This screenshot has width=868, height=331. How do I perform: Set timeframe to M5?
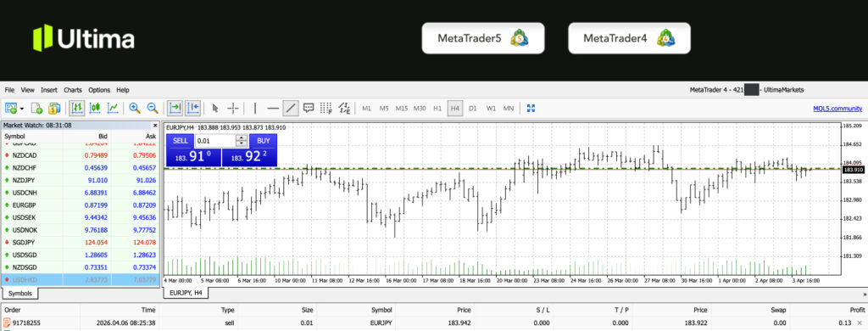384,108
